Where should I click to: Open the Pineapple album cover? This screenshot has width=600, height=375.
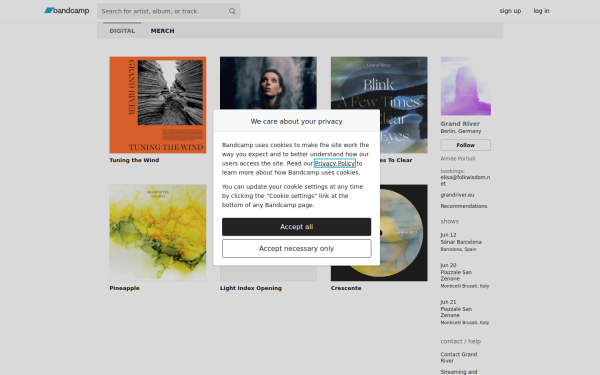tap(158, 233)
